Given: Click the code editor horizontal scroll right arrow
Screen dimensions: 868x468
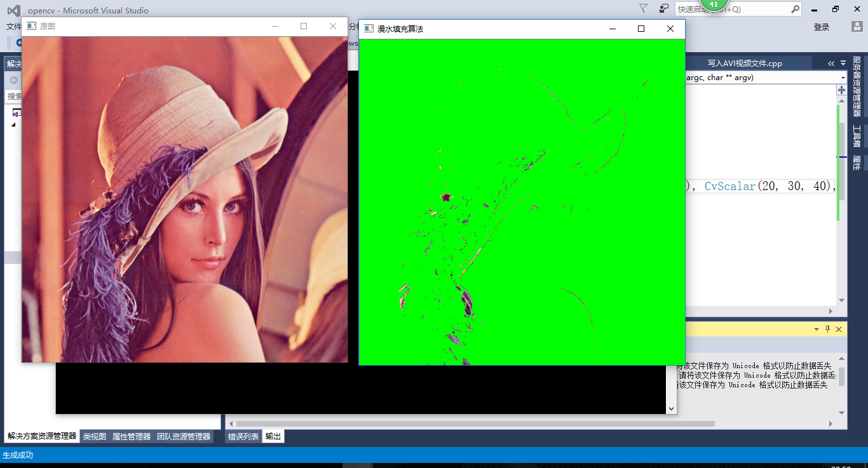Looking at the screenshot, I should (x=829, y=311).
